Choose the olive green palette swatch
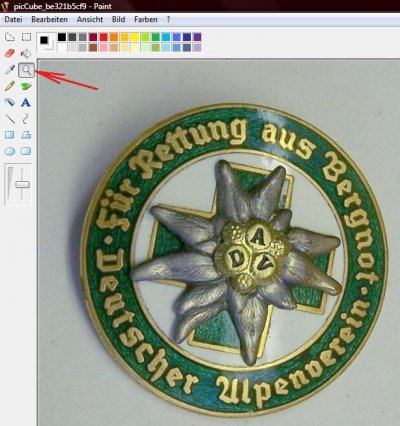 coord(156,47)
